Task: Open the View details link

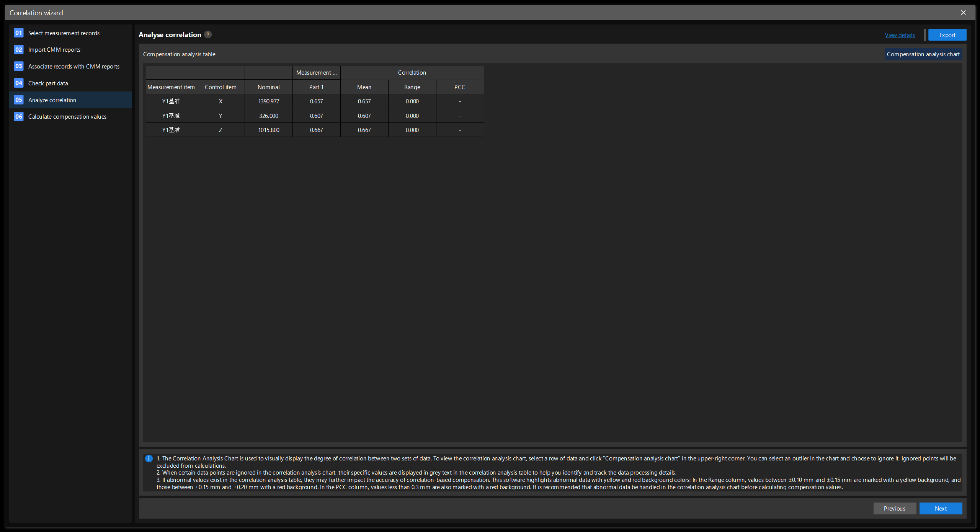Action: click(x=900, y=35)
